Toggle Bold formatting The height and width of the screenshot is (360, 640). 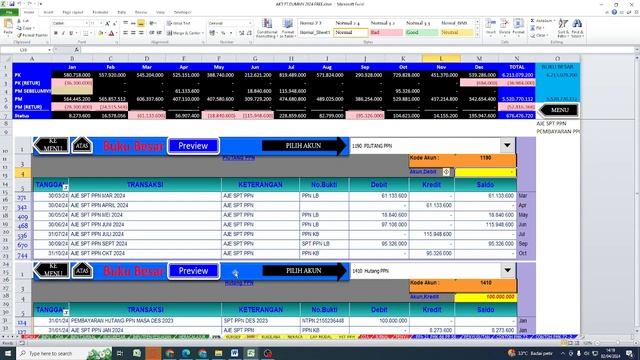pyautogui.click(x=56, y=33)
